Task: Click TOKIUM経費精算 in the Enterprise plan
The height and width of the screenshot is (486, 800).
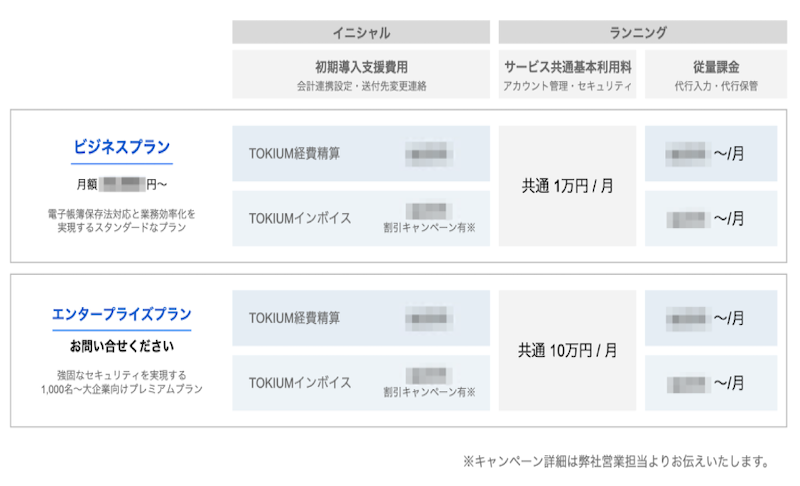Action: 294,318
